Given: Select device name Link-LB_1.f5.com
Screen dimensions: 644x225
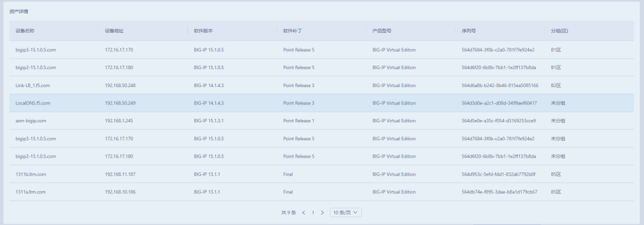Looking at the screenshot, I should [x=33, y=85].
